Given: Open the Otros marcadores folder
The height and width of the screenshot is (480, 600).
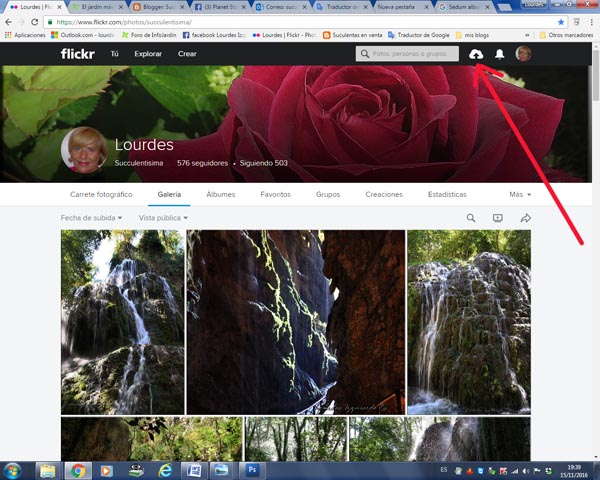Looking at the screenshot, I should point(566,35).
